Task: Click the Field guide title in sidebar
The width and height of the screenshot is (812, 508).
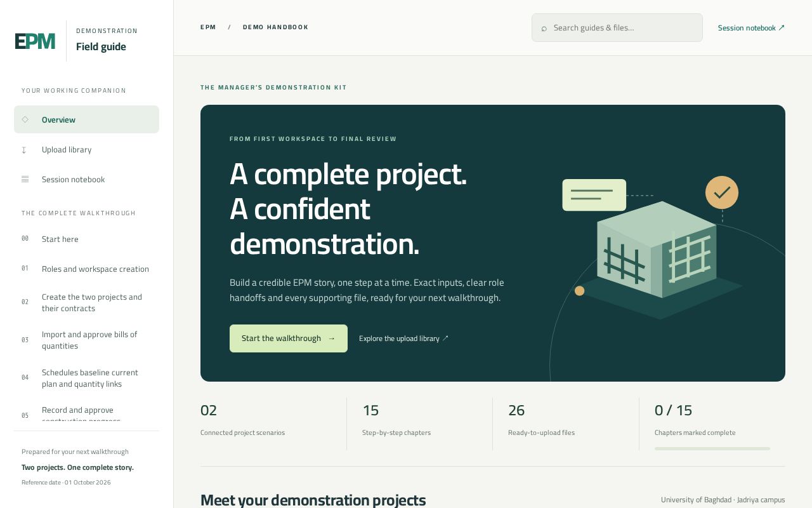Action: (x=101, y=46)
